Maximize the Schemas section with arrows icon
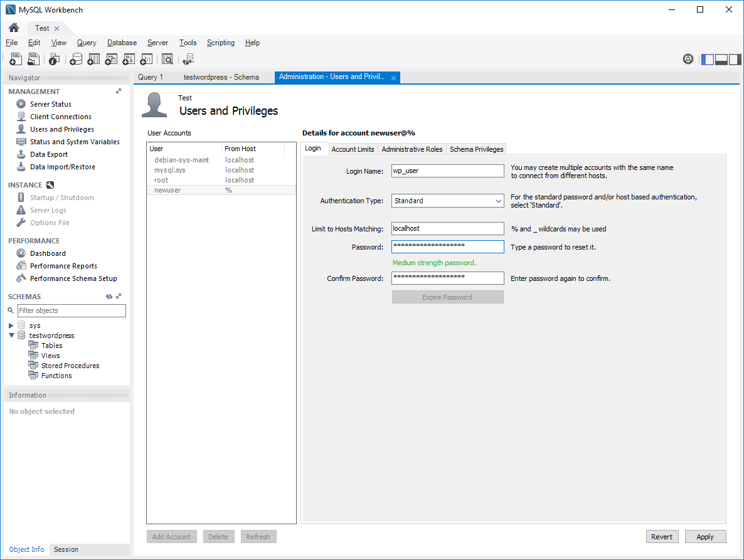 [119, 297]
